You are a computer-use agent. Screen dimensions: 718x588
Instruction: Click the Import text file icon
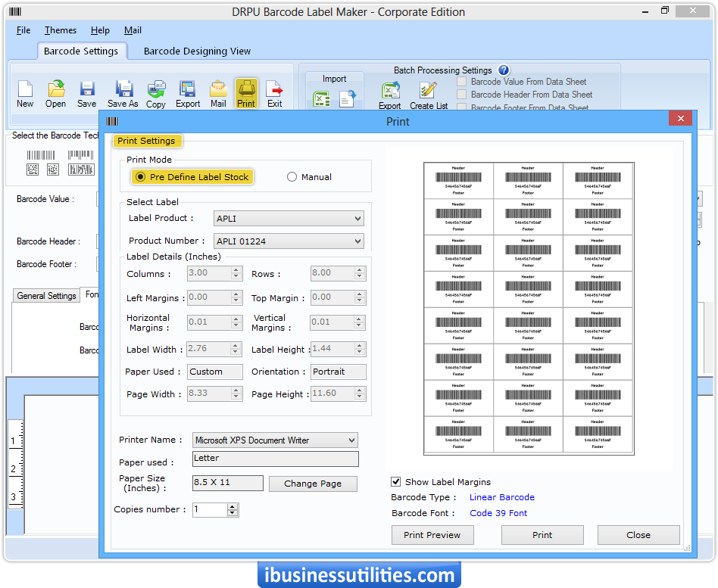[x=347, y=99]
